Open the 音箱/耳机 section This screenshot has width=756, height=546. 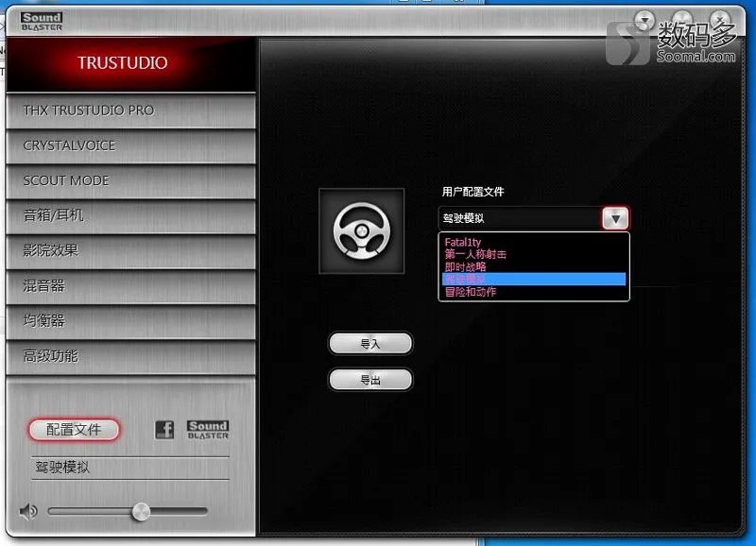point(130,216)
